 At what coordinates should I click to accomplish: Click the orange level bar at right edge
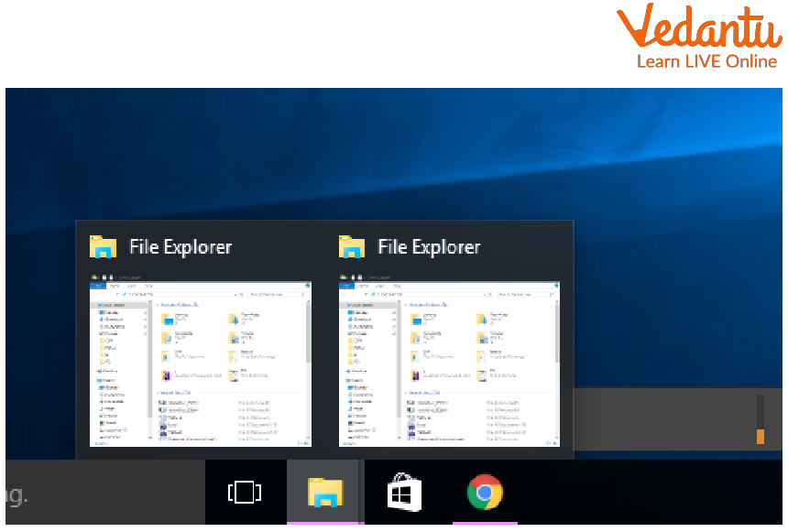pyautogui.click(x=761, y=435)
